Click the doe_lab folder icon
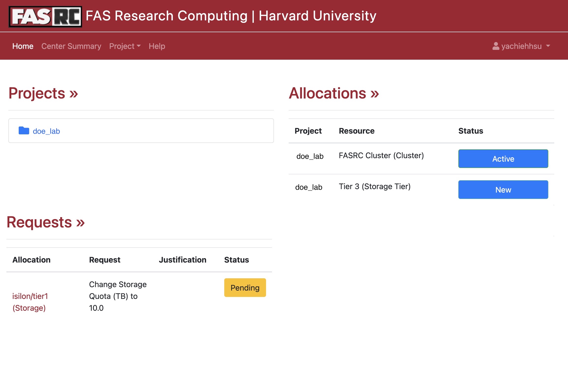Screen dimensions: 568x392 [24, 131]
